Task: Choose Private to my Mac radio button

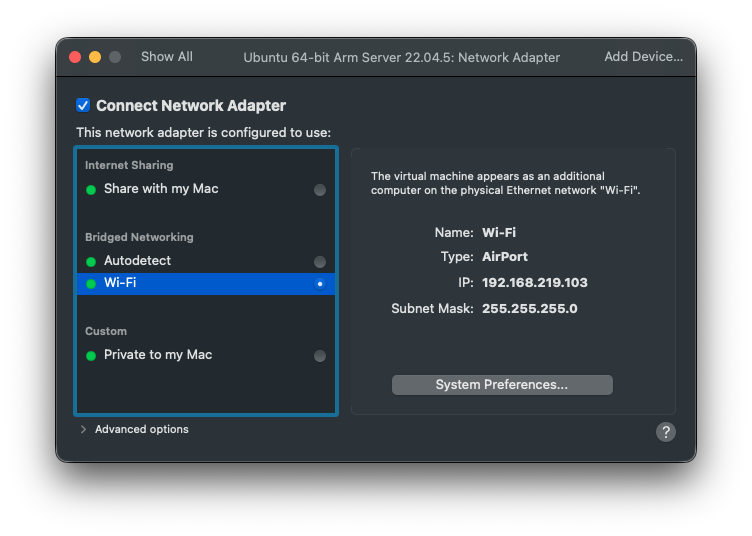Action: [x=320, y=356]
